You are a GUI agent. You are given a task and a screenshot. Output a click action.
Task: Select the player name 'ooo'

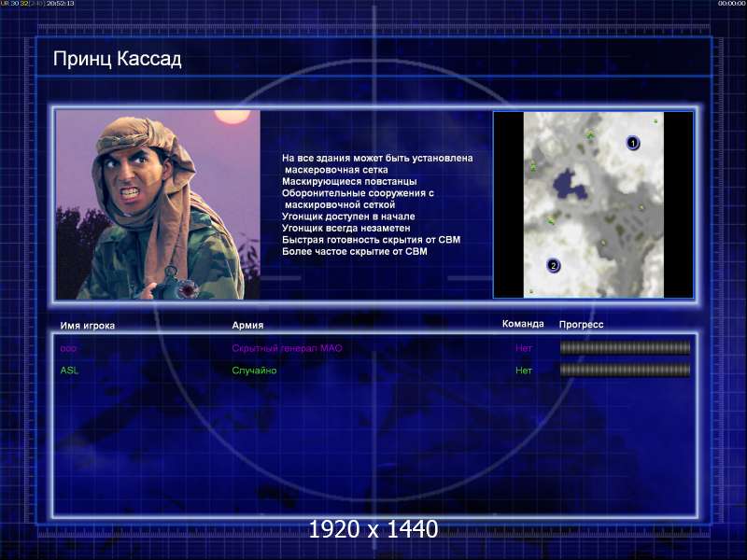tap(68, 348)
